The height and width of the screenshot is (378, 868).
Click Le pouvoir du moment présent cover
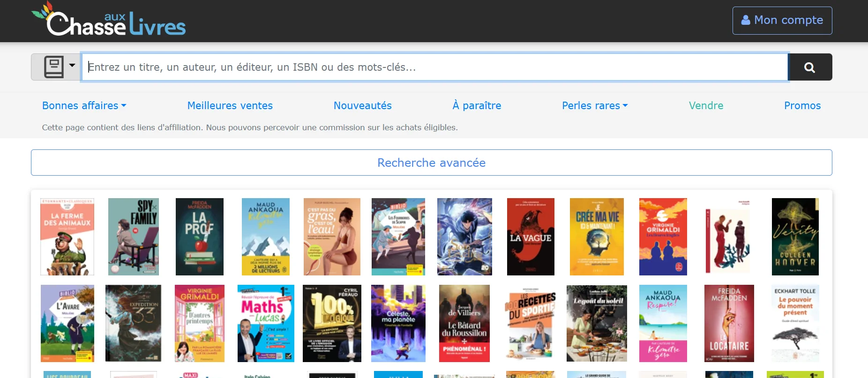point(795,323)
